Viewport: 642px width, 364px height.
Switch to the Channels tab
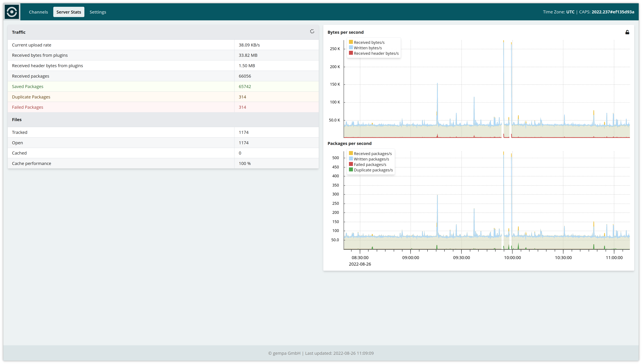click(38, 12)
